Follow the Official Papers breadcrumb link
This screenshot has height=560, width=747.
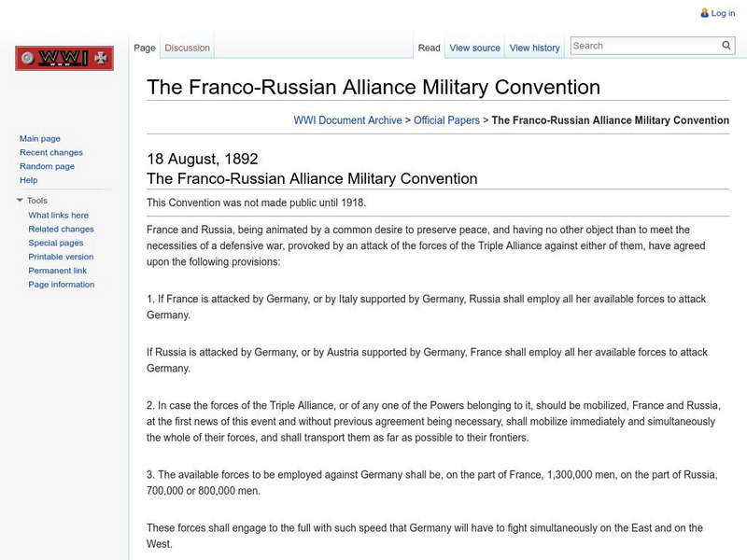coord(446,120)
